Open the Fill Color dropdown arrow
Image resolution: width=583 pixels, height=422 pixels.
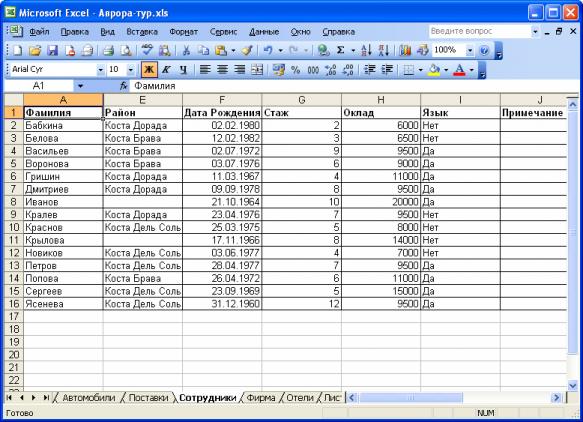445,70
